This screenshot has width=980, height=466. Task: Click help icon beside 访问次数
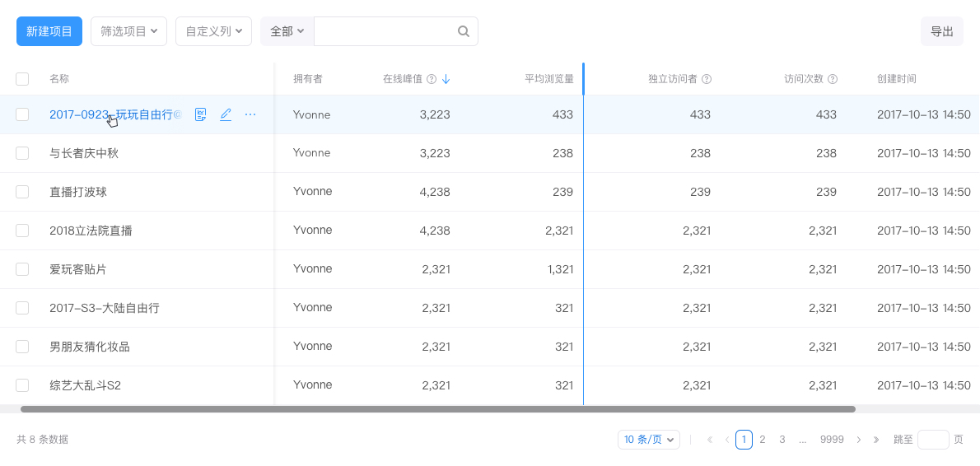[x=833, y=79]
